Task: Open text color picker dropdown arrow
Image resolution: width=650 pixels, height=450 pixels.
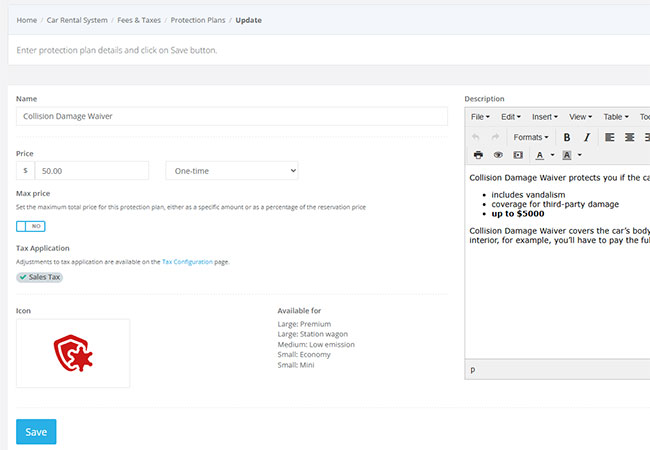Action: (x=552, y=155)
